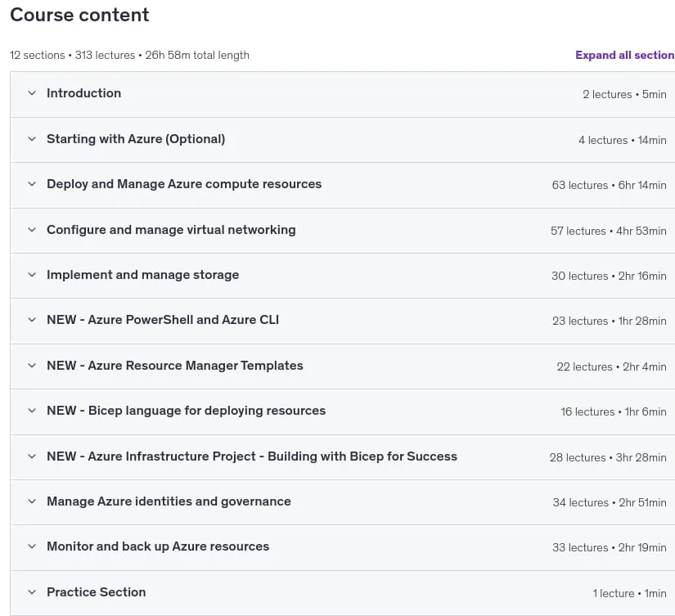The width and height of the screenshot is (675, 616).
Task: Click the 4 lectures • 14min label
Action: pyautogui.click(x=622, y=140)
